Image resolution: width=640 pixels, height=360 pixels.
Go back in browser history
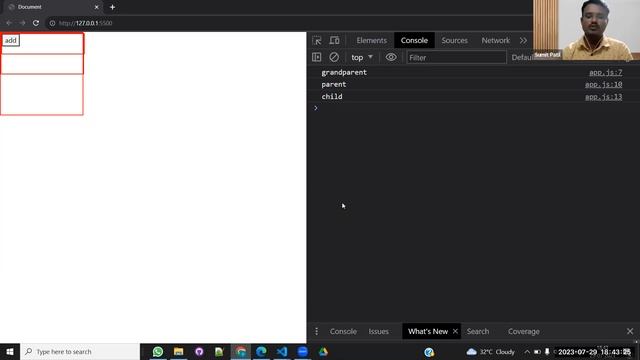[x=9, y=23]
